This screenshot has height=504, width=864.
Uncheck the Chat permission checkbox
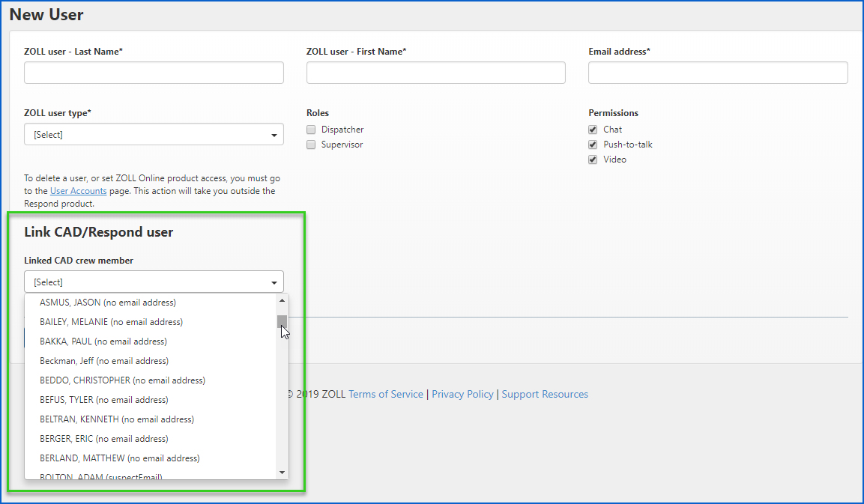[593, 130]
